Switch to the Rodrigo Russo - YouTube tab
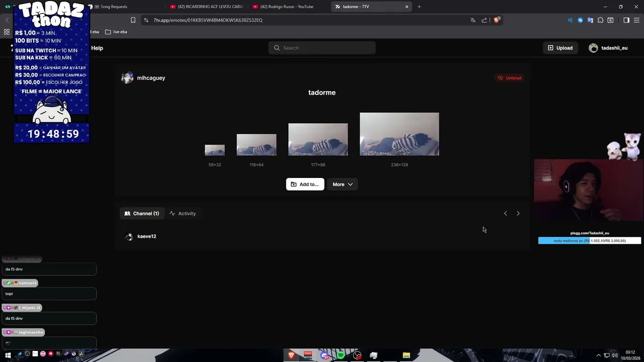The height and width of the screenshot is (362, 644). (x=288, y=7)
